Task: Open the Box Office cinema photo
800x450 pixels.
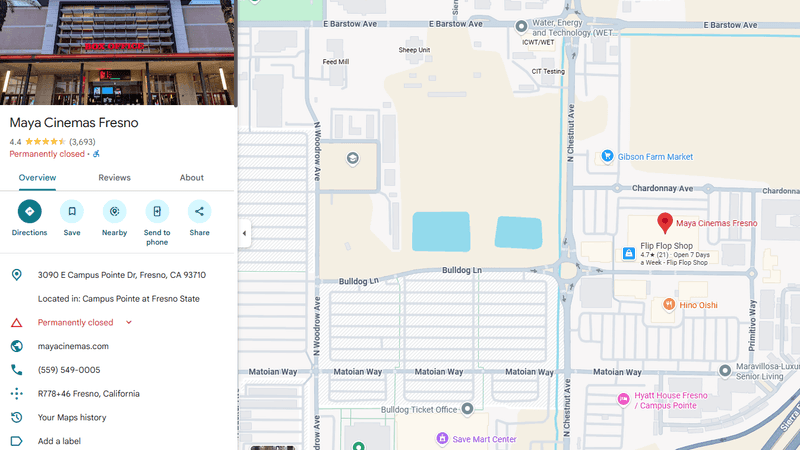Action: pos(117,52)
